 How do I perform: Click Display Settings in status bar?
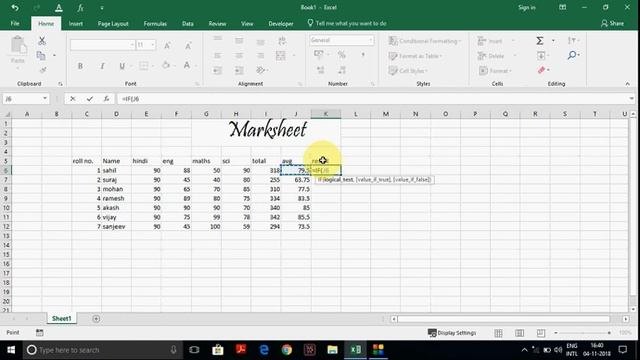click(x=452, y=333)
